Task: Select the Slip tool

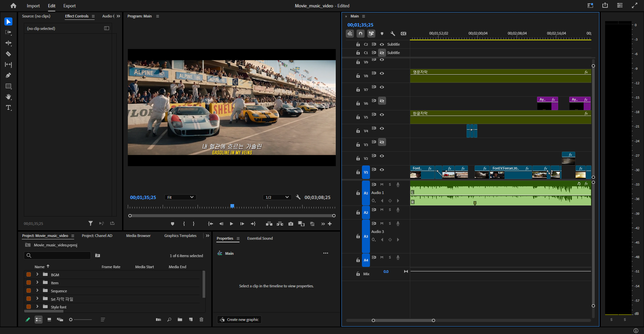Action: click(8, 64)
